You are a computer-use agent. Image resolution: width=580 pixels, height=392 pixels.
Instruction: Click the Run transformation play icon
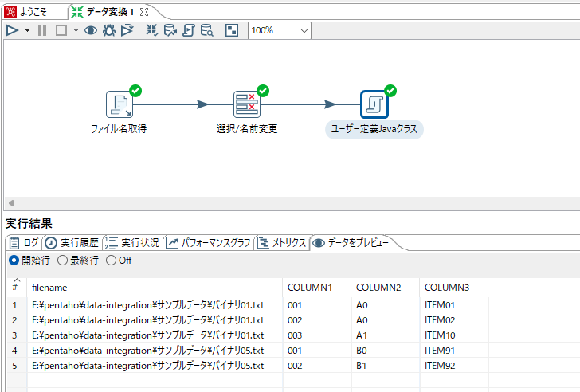[x=12, y=30]
